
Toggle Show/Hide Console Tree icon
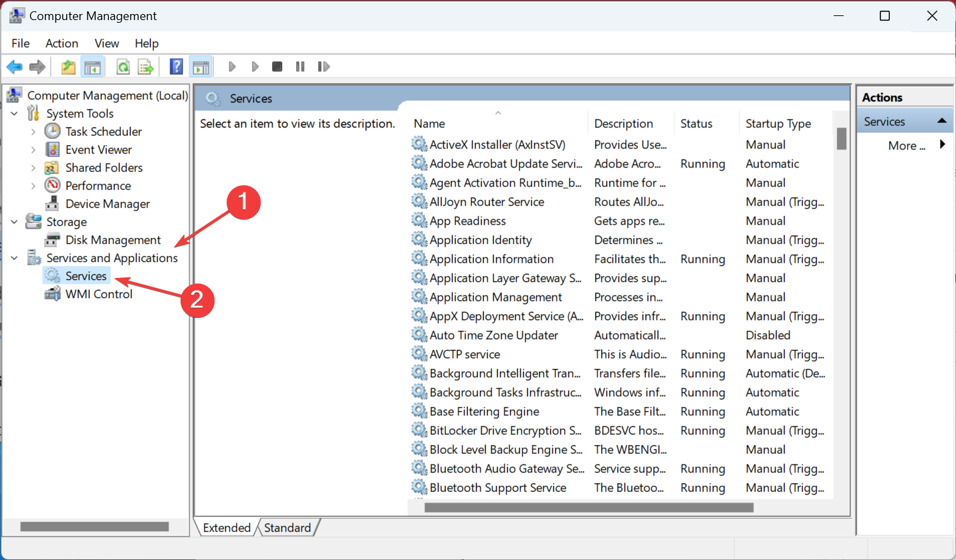(x=92, y=67)
